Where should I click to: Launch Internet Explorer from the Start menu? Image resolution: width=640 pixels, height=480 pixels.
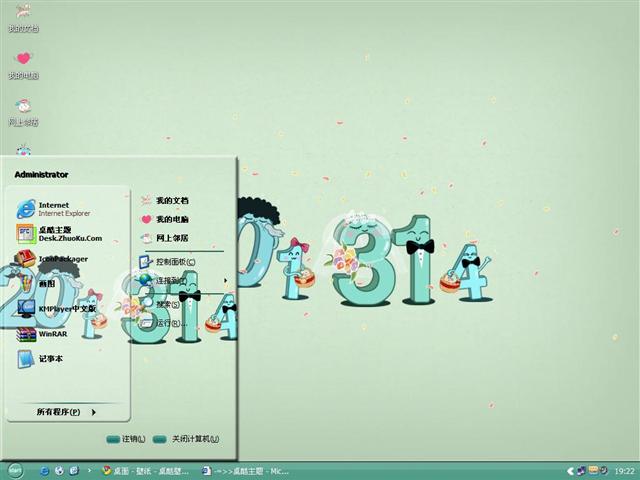[x=53, y=209]
